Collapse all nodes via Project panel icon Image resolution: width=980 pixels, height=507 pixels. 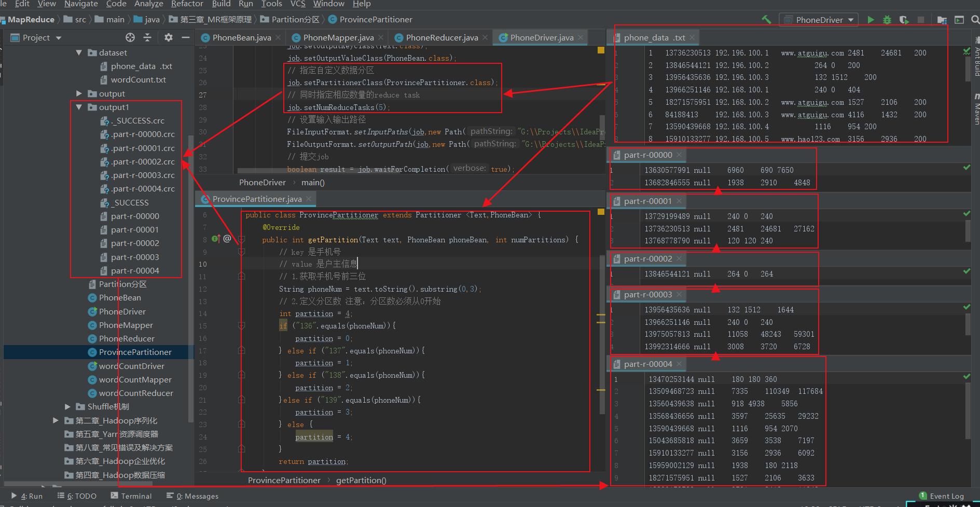click(147, 37)
